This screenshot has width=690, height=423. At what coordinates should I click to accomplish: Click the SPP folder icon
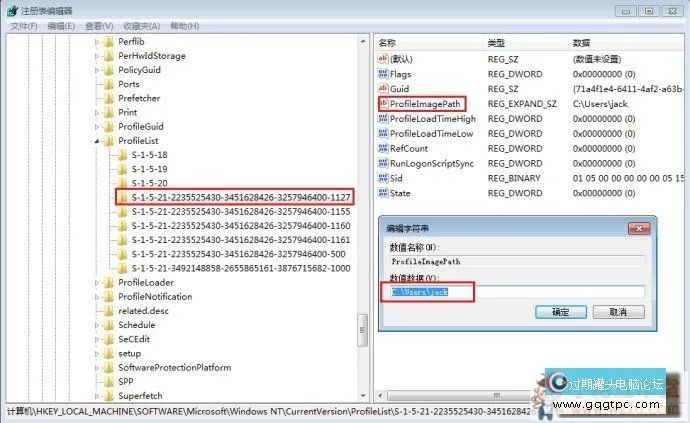tap(108, 382)
